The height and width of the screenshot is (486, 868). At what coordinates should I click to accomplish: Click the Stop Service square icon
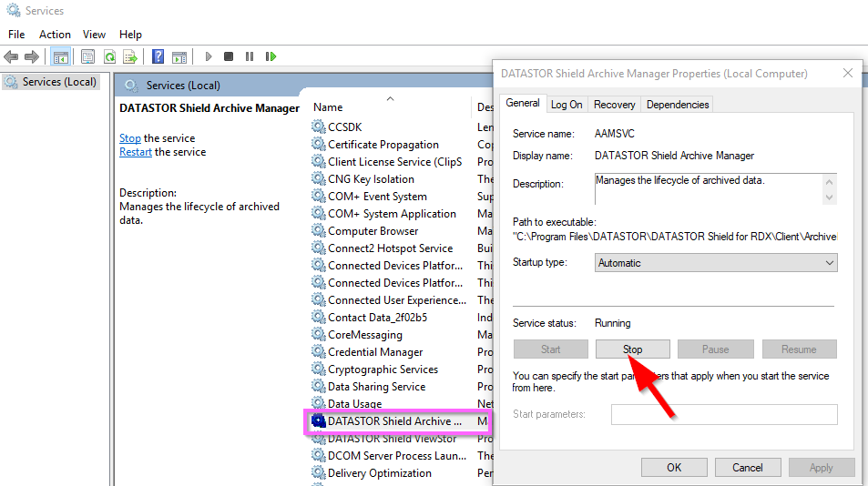[x=229, y=56]
